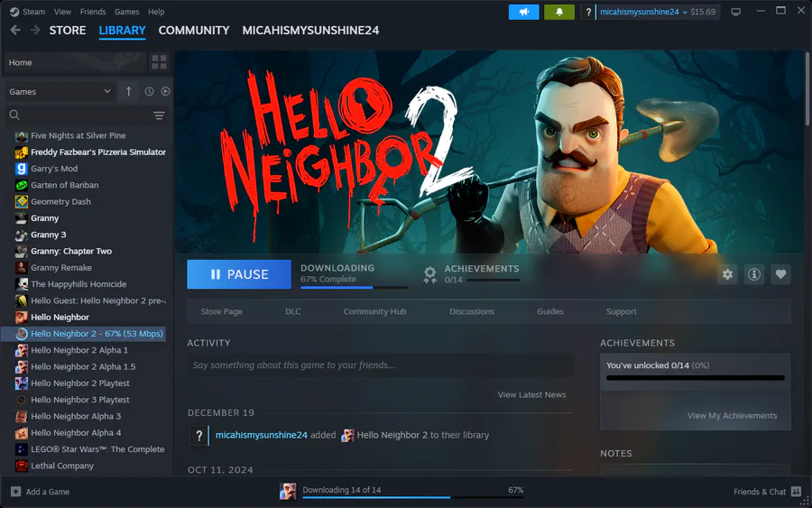Click View Latest News

(x=531, y=394)
